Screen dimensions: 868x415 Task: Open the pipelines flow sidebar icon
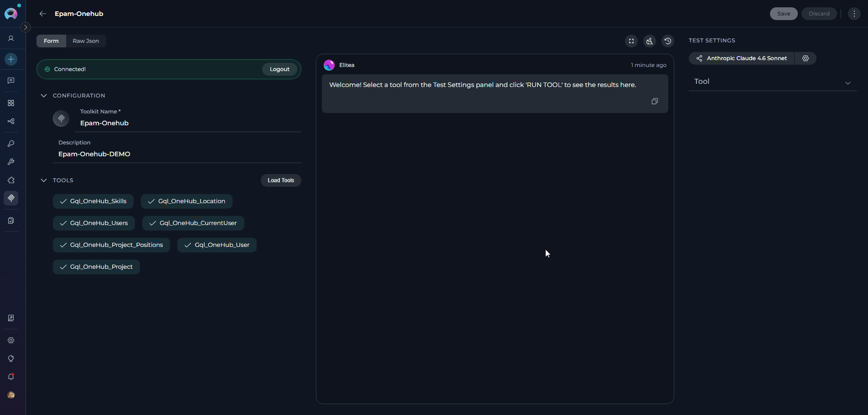pyautogui.click(x=11, y=121)
